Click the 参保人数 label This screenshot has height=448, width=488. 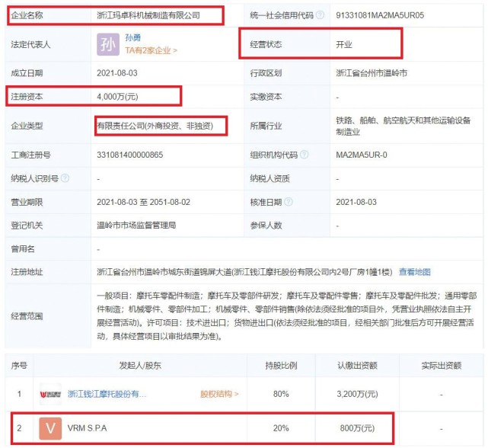[x=266, y=226]
